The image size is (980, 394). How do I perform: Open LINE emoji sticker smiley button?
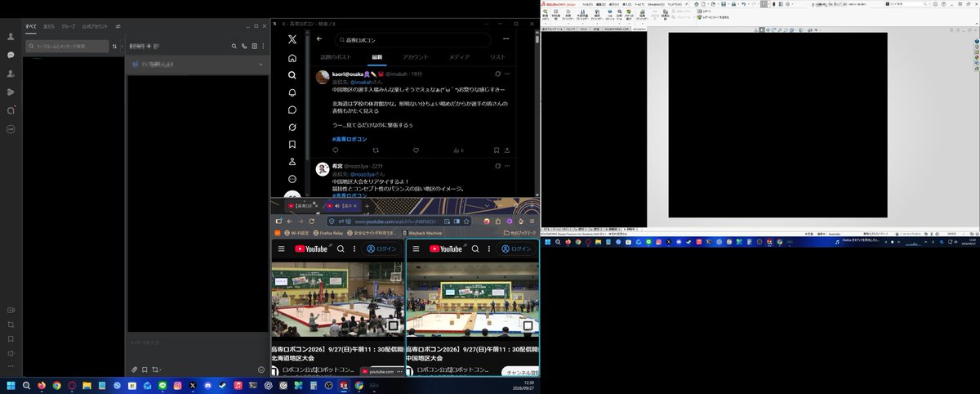pyautogui.click(x=261, y=369)
